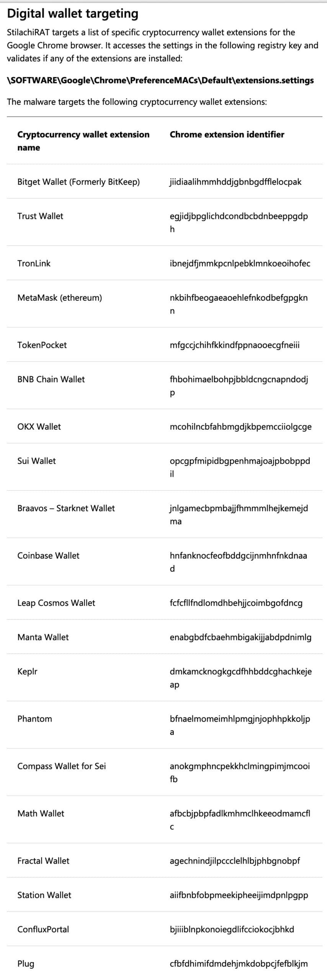327x980 pixels.
Task: Select the Bitget Wallet row name
Action: coord(78,182)
